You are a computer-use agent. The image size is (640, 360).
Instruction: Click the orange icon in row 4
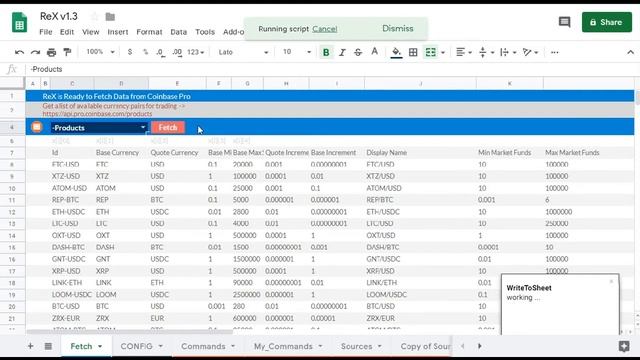37,127
